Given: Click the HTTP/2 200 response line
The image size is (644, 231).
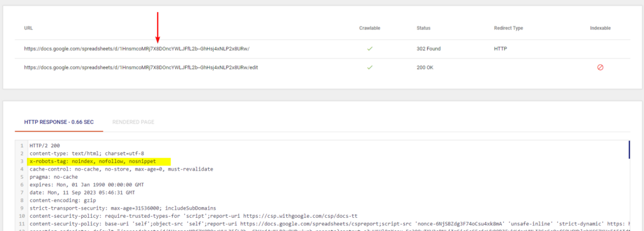Looking at the screenshot, I should point(45,145).
